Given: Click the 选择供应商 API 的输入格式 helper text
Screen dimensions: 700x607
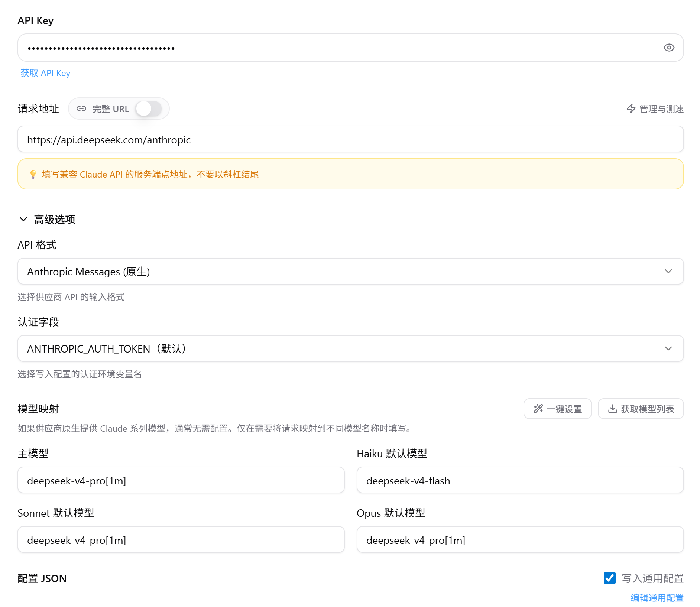Looking at the screenshot, I should (71, 297).
